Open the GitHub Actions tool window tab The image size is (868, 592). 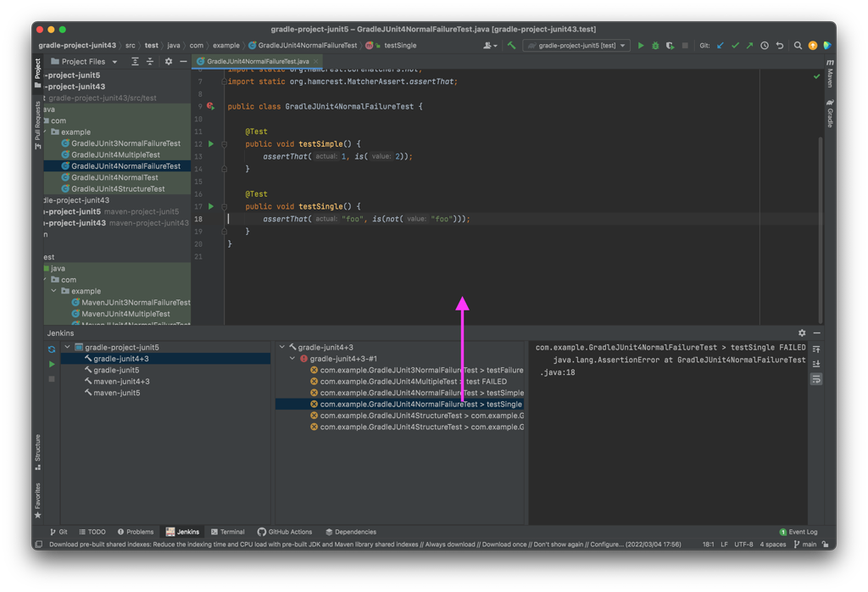point(285,532)
